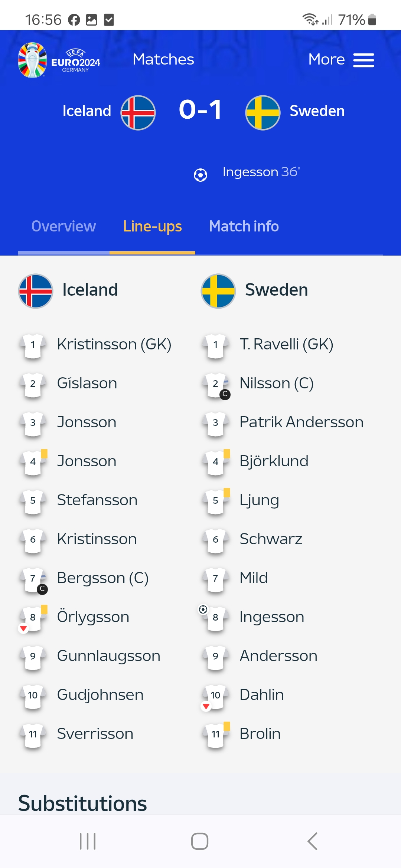
Task: Select the Line-ups tab
Action: click(x=152, y=227)
